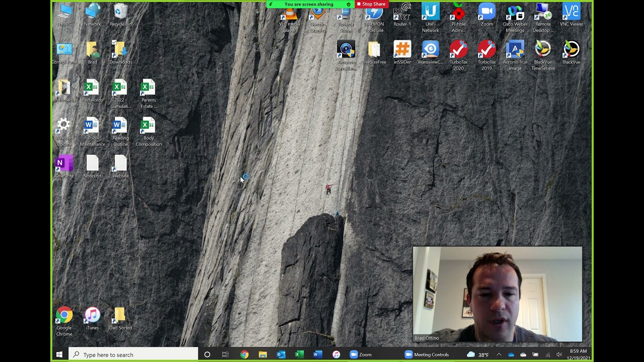This screenshot has width=644, height=362.
Task: Open the Control Panel shortcut
Action: click(x=64, y=53)
